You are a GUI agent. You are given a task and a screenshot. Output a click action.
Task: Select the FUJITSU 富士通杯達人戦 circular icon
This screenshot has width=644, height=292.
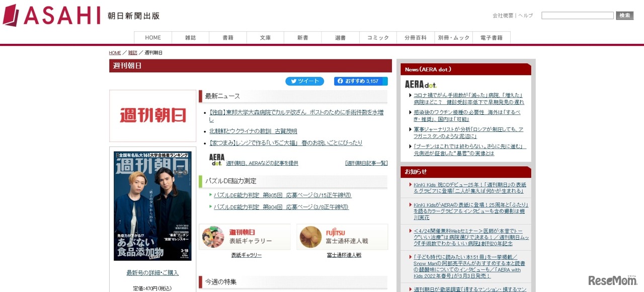point(311,237)
